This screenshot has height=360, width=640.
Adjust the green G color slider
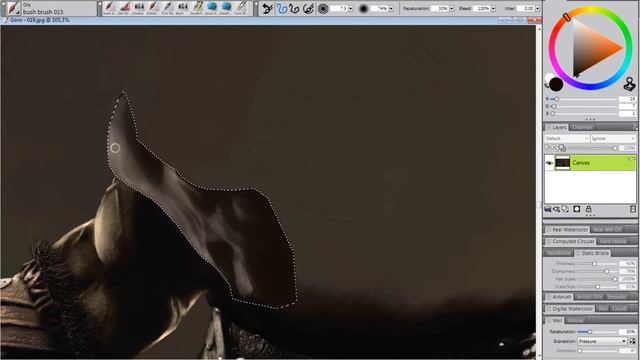(585, 106)
